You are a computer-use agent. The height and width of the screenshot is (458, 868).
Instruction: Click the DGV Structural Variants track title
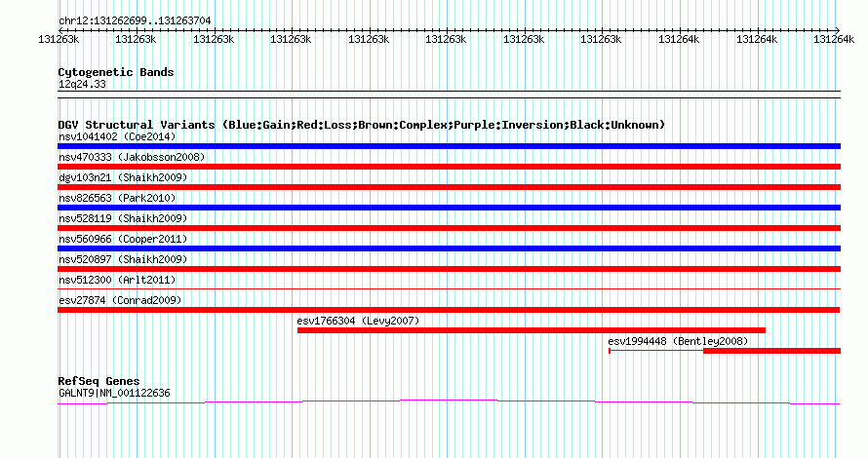362,125
